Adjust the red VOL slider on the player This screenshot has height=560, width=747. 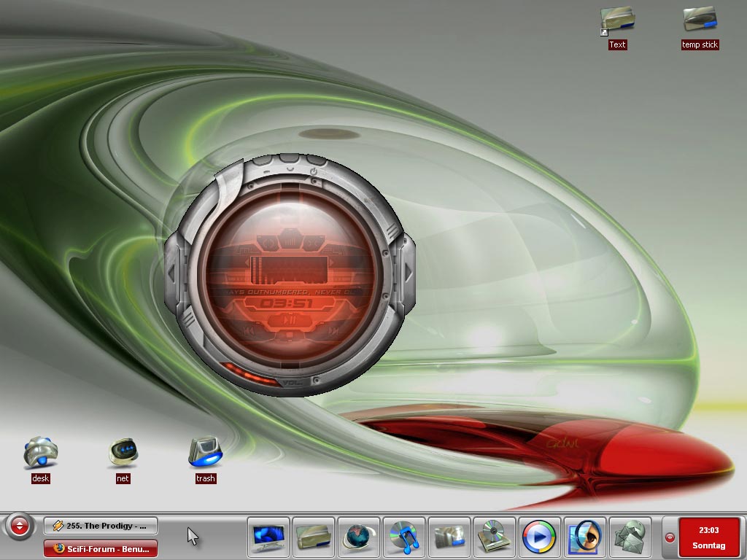pyautogui.click(x=249, y=373)
